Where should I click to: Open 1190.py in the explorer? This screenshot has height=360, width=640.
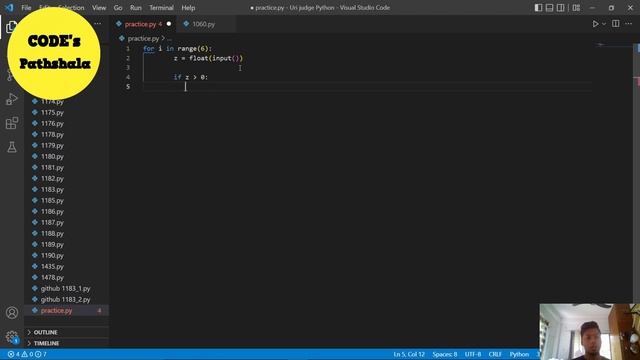[52, 256]
